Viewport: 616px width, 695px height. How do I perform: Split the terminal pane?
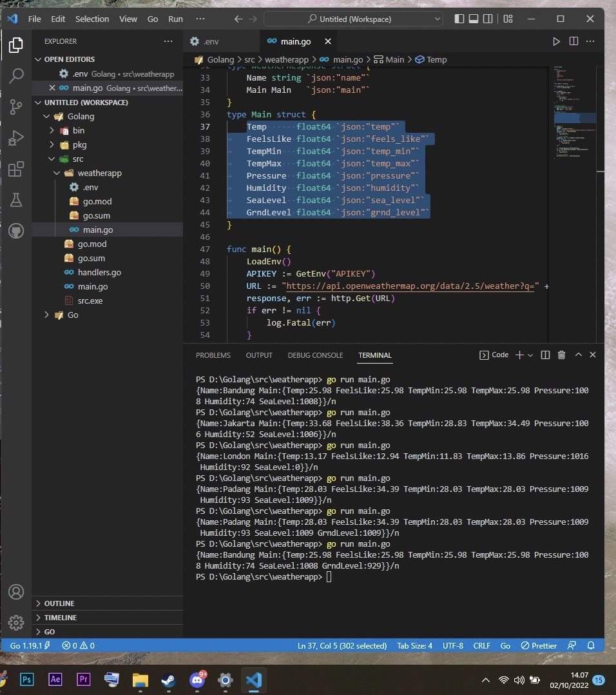tap(544, 355)
